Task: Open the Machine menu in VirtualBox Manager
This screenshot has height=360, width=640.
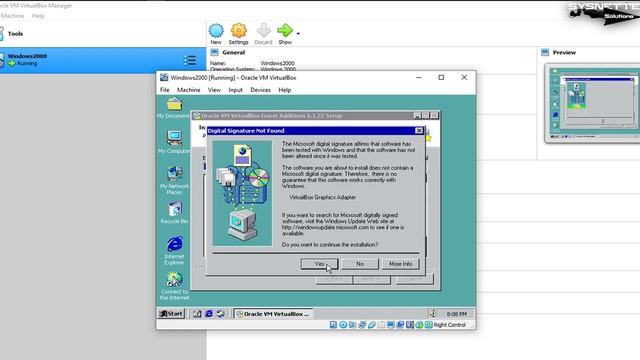Action: tap(12, 16)
